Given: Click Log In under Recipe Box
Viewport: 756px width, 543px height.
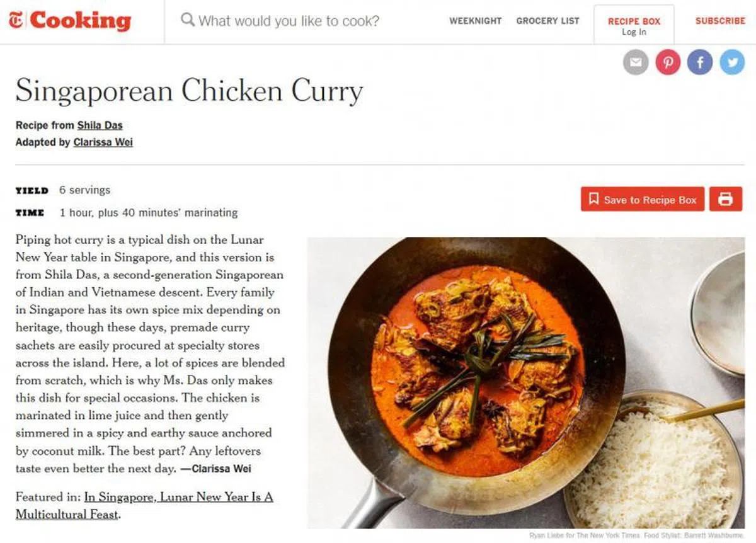Looking at the screenshot, I should click(x=634, y=32).
